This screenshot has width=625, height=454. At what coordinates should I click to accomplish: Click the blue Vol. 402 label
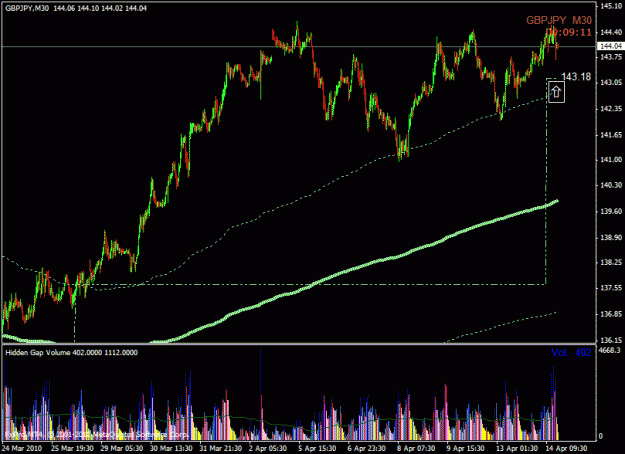(x=571, y=352)
